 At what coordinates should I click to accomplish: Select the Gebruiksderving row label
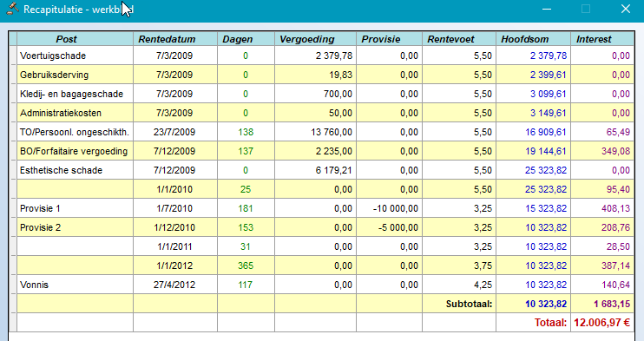click(x=54, y=75)
